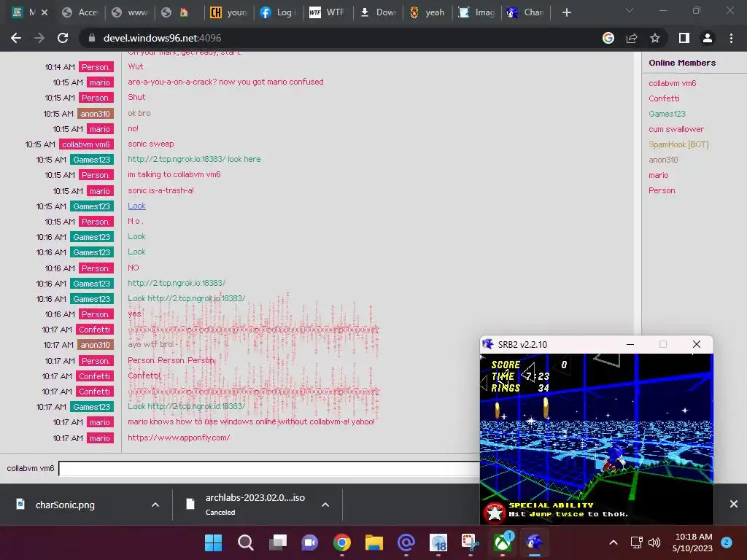Open the notification count badge

point(727,542)
